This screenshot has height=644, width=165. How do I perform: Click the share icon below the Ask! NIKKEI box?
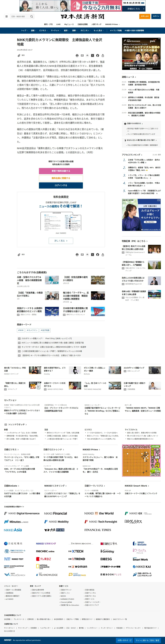click(x=103, y=254)
